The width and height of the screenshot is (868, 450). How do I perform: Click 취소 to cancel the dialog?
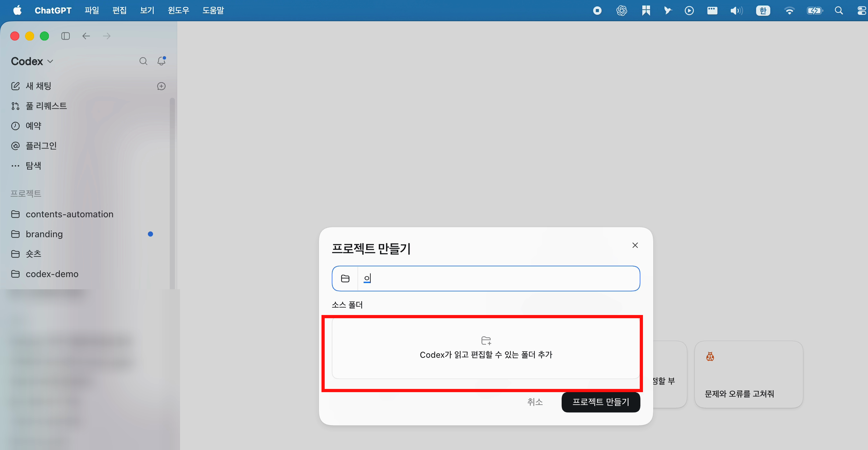535,402
